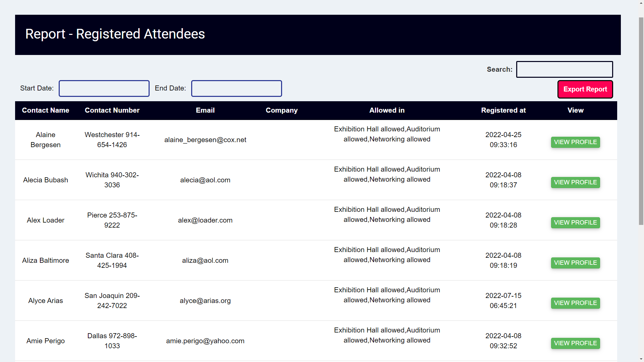
Task: Click the Search field magnifier icon
Action: pos(565,69)
